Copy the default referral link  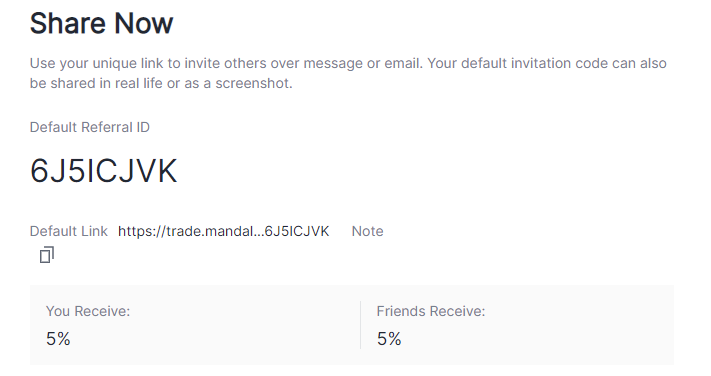tap(47, 255)
